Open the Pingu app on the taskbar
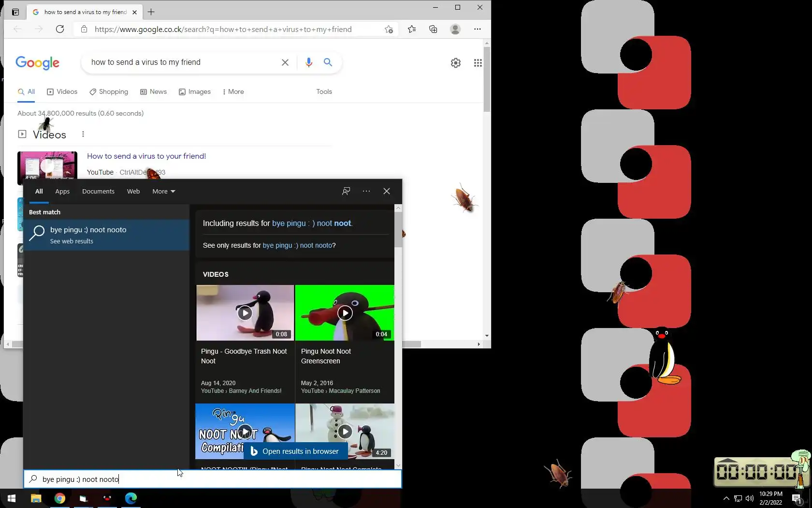Viewport: 812px width, 508px height. [x=107, y=498]
